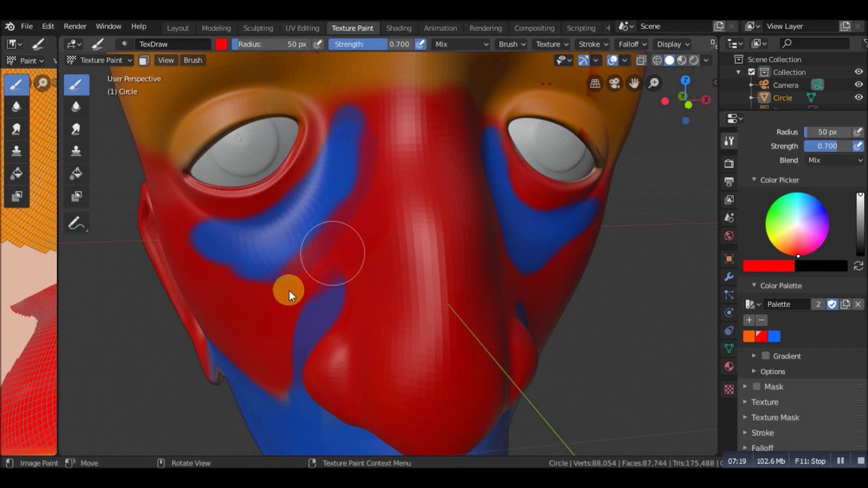Select the Smear tool in the 3D viewport toolbar
Viewport: 868px width, 488px height.
click(x=76, y=129)
